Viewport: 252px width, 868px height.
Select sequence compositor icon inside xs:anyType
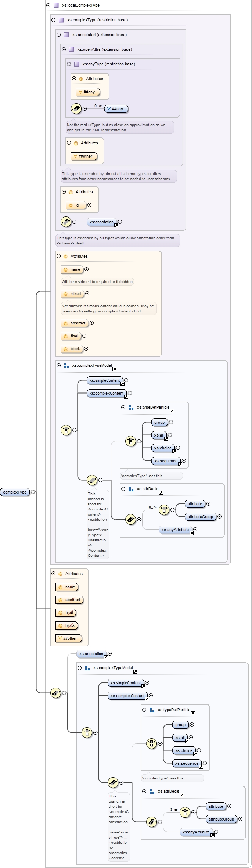coord(76,109)
